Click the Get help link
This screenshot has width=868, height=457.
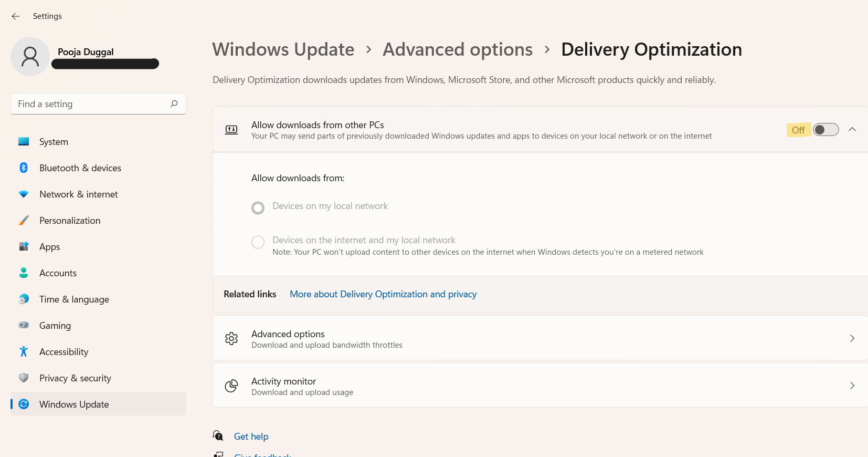point(251,437)
